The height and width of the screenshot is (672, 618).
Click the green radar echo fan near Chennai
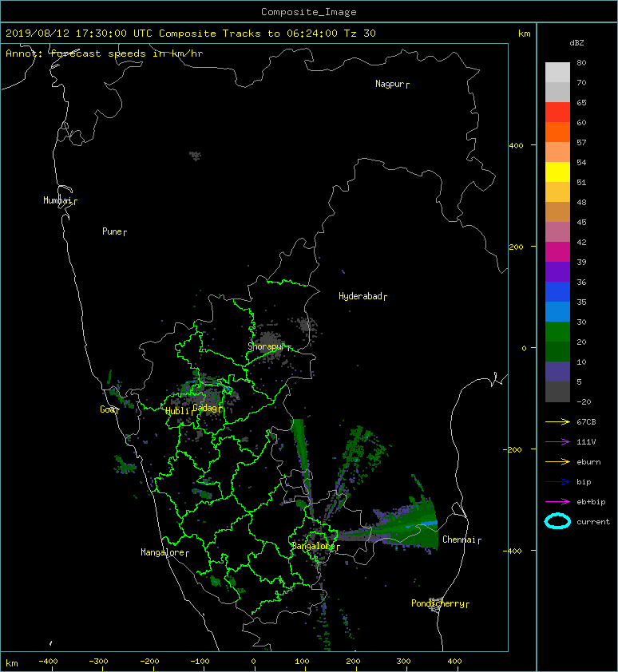click(407, 527)
